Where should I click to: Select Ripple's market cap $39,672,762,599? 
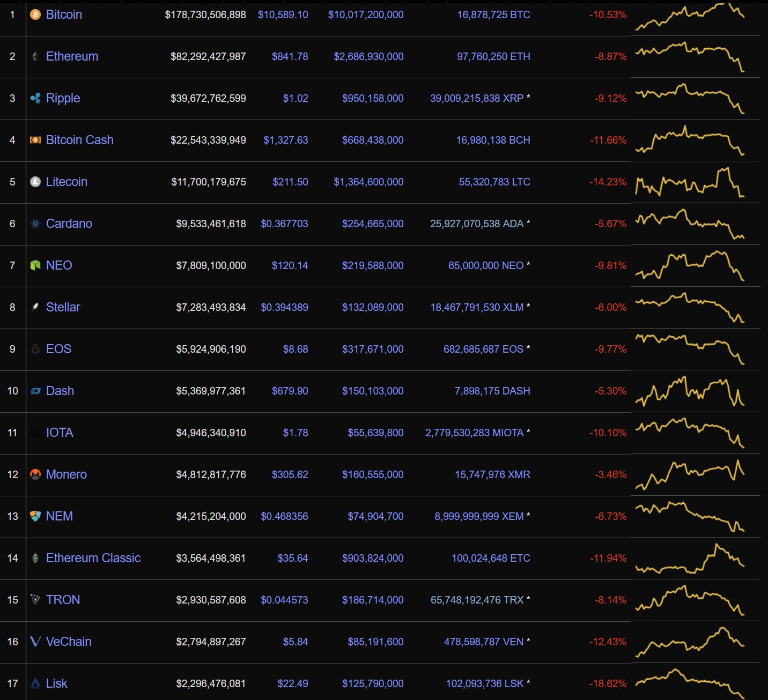coord(208,98)
